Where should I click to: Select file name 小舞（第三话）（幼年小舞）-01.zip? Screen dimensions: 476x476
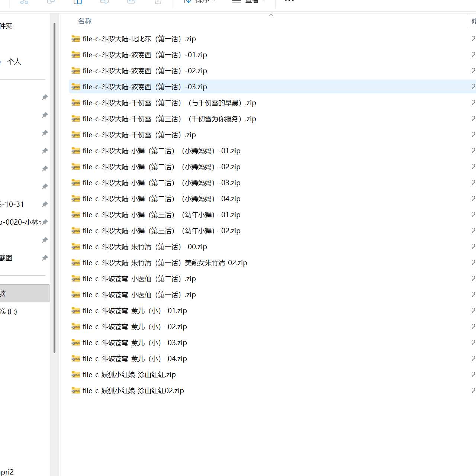click(x=161, y=215)
